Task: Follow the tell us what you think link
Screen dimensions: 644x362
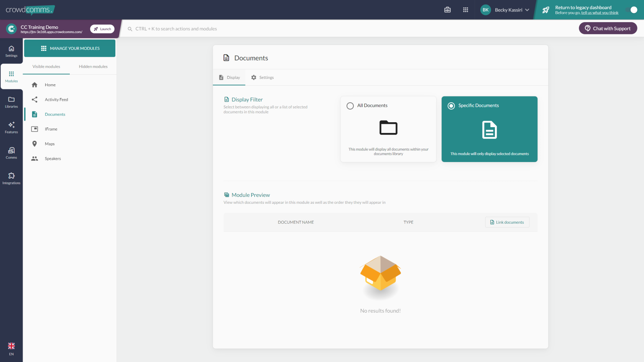Action: point(600,13)
